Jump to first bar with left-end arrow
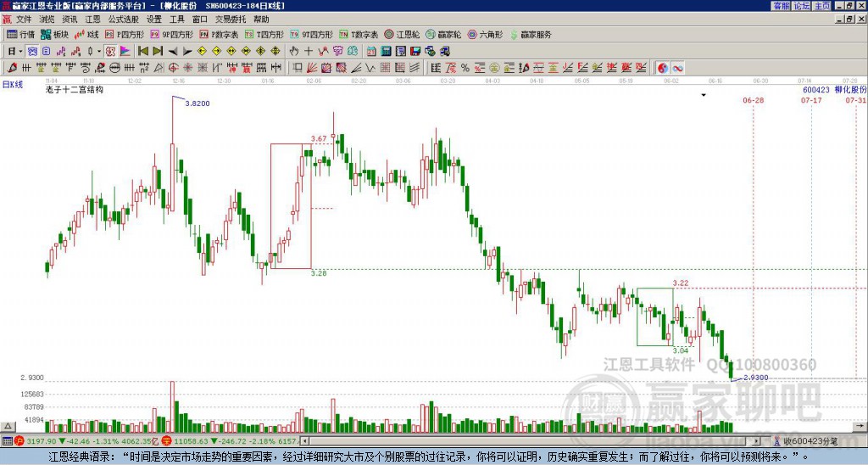Image resolution: width=868 pixels, height=465 pixels. click(x=142, y=52)
